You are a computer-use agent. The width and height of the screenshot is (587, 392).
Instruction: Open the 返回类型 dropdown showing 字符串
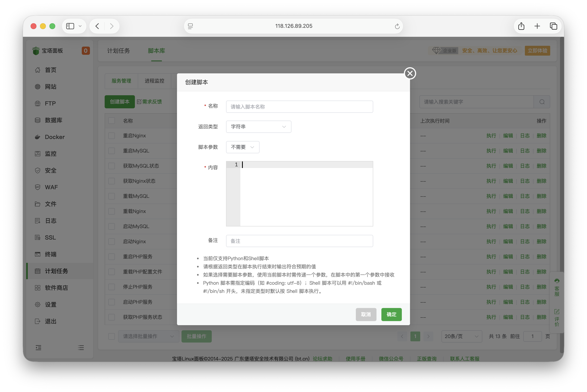coord(258,127)
